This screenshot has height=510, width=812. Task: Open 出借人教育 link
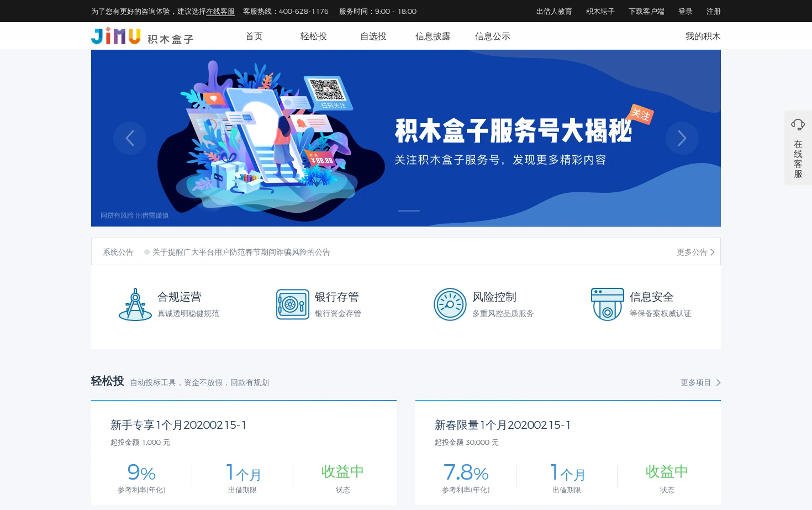(554, 11)
